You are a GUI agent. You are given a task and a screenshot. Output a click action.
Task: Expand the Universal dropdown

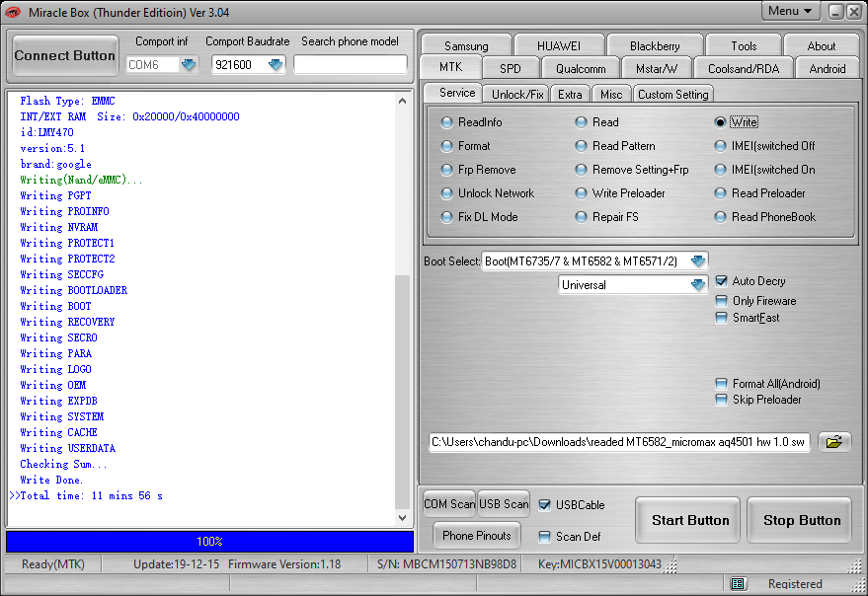pyautogui.click(x=698, y=285)
